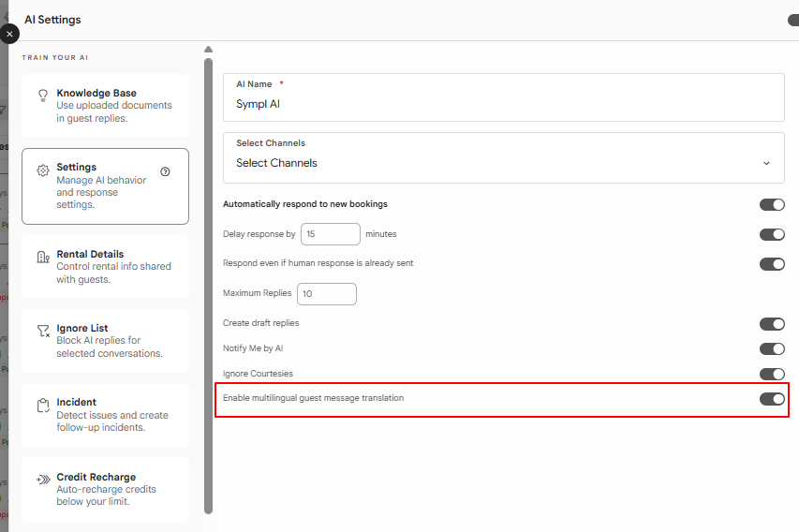Screen dimensions: 799x532
Task: Close the AI Settings panel
Action: [x=9, y=34]
